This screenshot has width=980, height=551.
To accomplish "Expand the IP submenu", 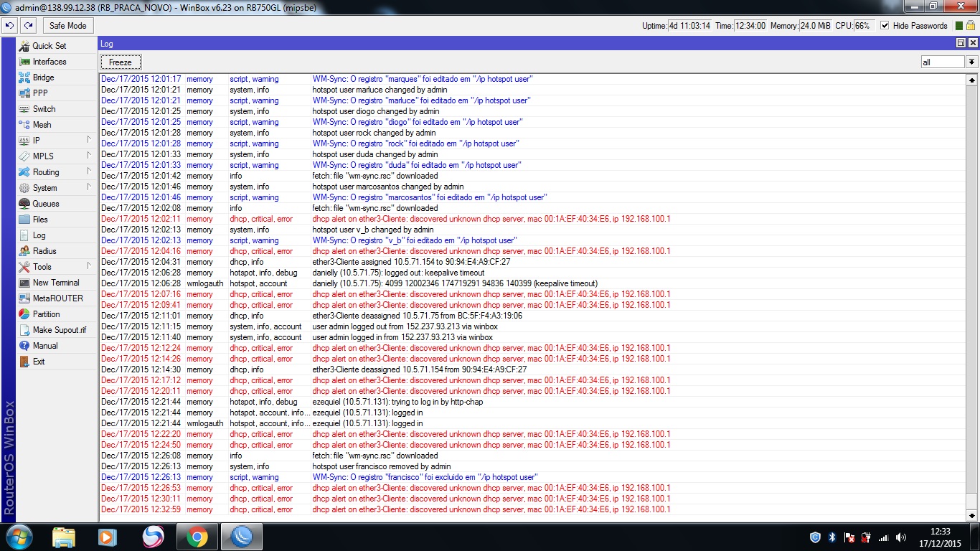I will 89,140.
